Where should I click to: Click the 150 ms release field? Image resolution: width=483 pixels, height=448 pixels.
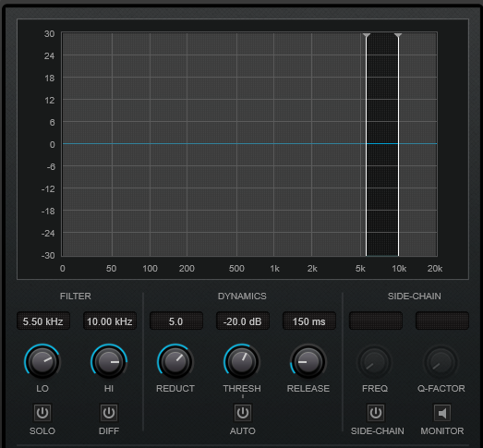point(309,321)
